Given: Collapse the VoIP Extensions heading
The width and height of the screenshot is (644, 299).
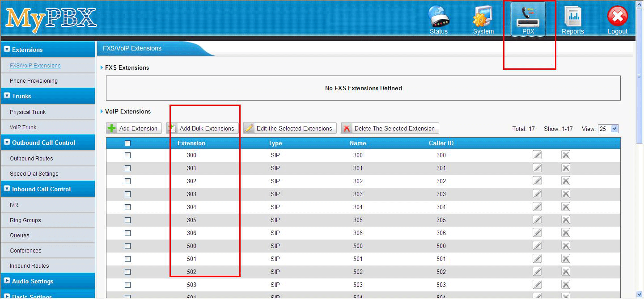Looking at the screenshot, I should coord(126,111).
